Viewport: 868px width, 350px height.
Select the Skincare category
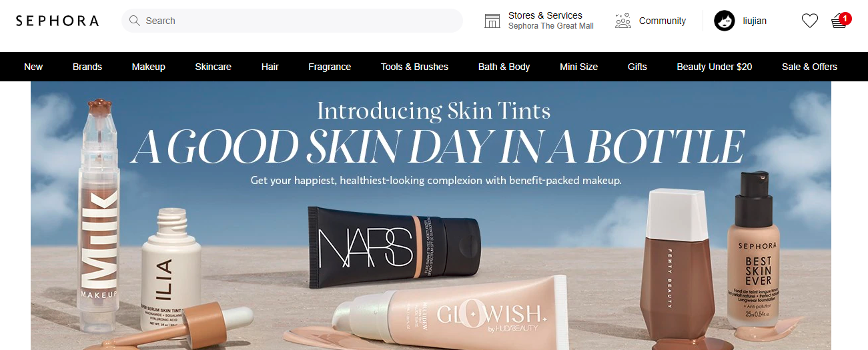tap(213, 67)
